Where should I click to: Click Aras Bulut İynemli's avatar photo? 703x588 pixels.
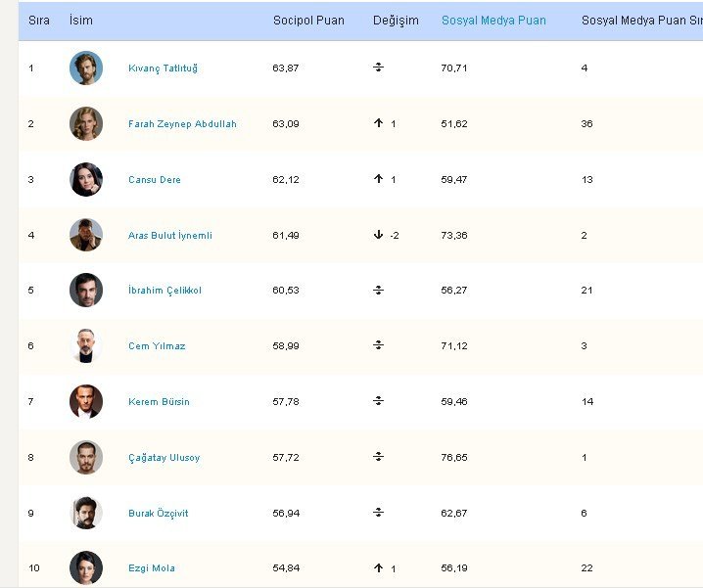pyautogui.click(x=86, y=235)
